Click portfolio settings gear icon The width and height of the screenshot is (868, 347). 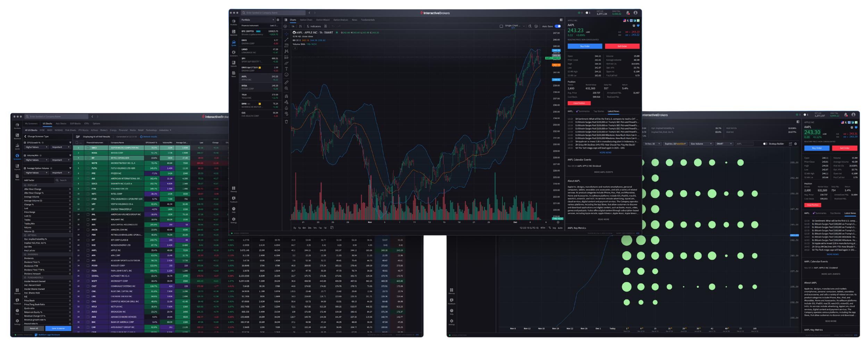pos(278,20)
